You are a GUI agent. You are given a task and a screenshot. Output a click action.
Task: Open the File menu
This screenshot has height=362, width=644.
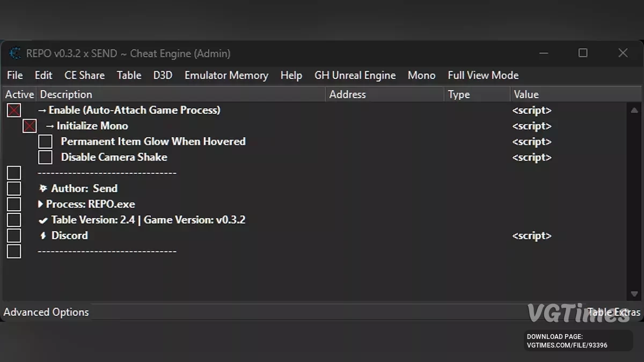14,75
